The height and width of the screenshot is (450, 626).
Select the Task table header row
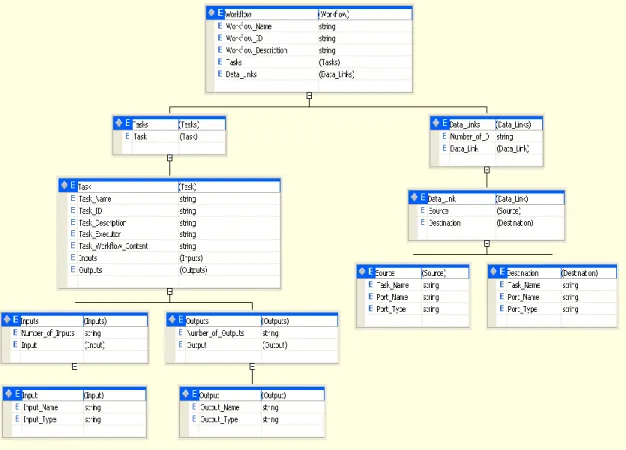170,186
